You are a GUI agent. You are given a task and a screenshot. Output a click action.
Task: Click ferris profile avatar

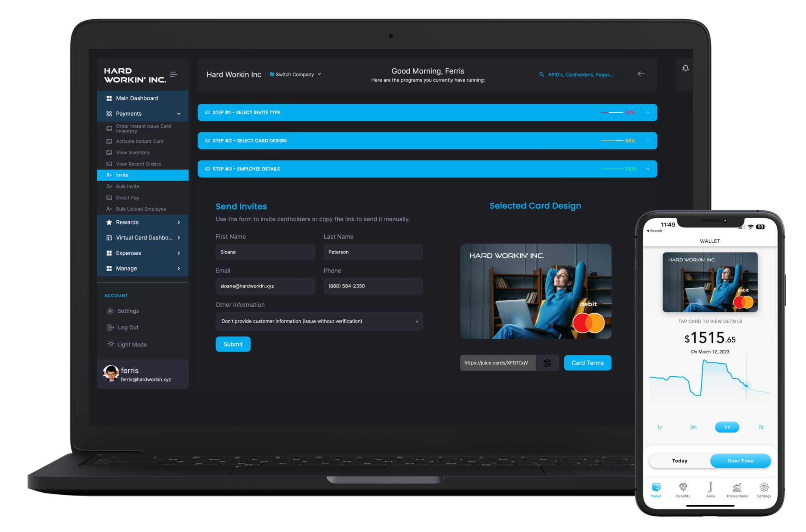click(111, 373)
